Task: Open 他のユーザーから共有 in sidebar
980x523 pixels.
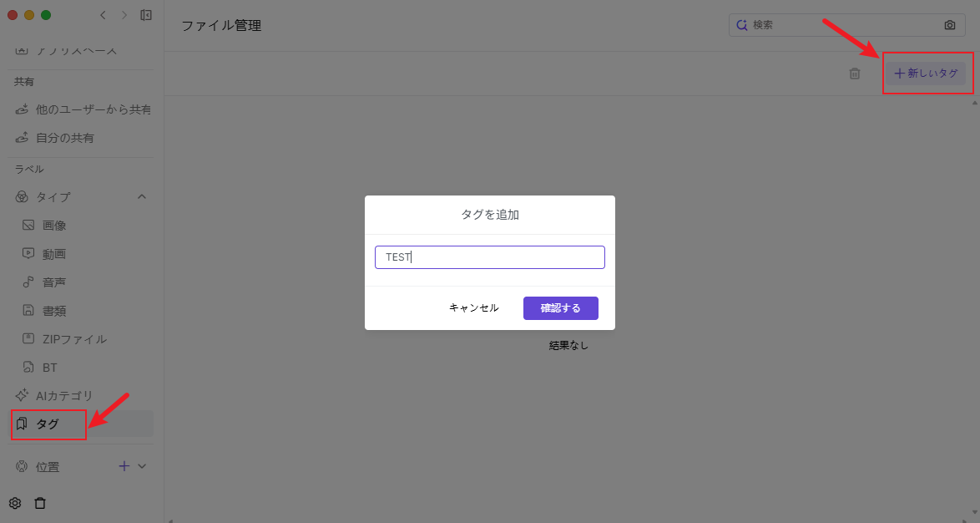Action: click(92, 109)
